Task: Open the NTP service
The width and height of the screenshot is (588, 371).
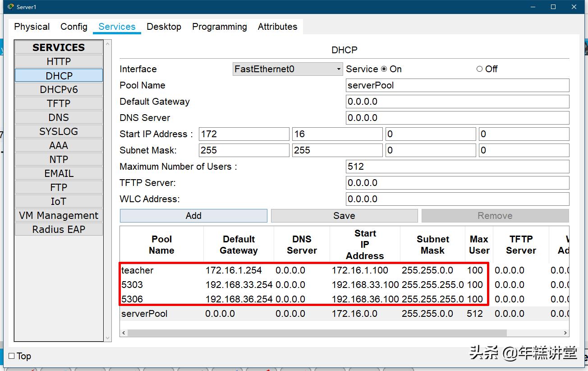Action: (59, 159)
